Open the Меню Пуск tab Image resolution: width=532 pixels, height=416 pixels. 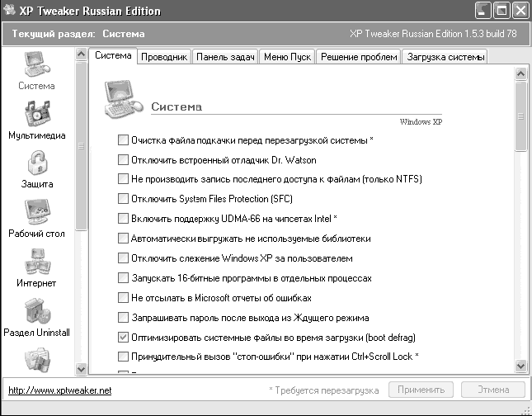tap(287, 57)
